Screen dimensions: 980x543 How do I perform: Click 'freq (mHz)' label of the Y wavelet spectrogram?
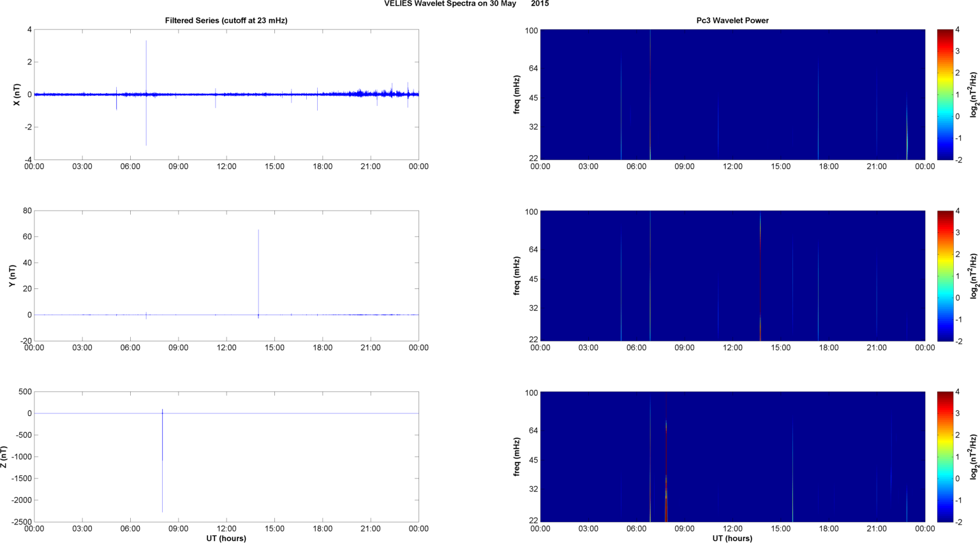[517, 276]
